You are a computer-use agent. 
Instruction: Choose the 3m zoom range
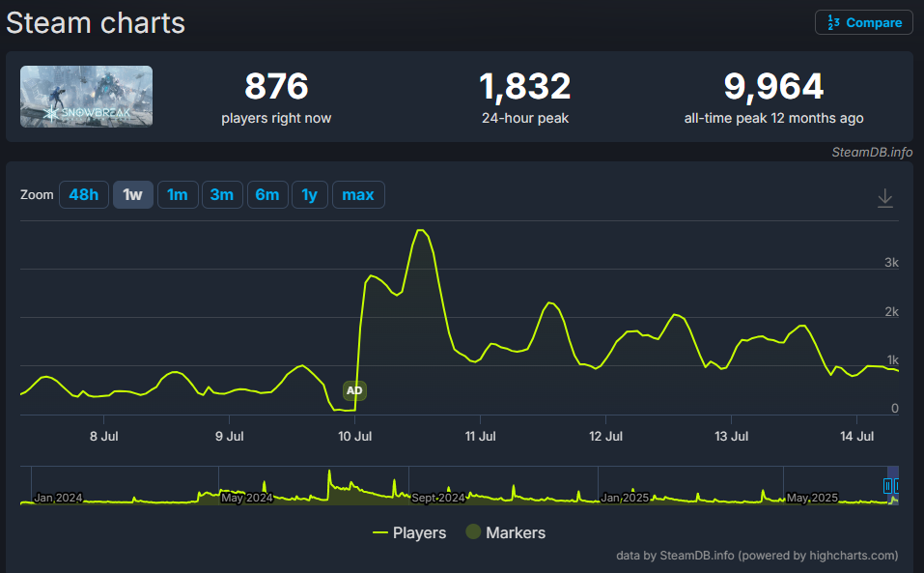[222, 194]
